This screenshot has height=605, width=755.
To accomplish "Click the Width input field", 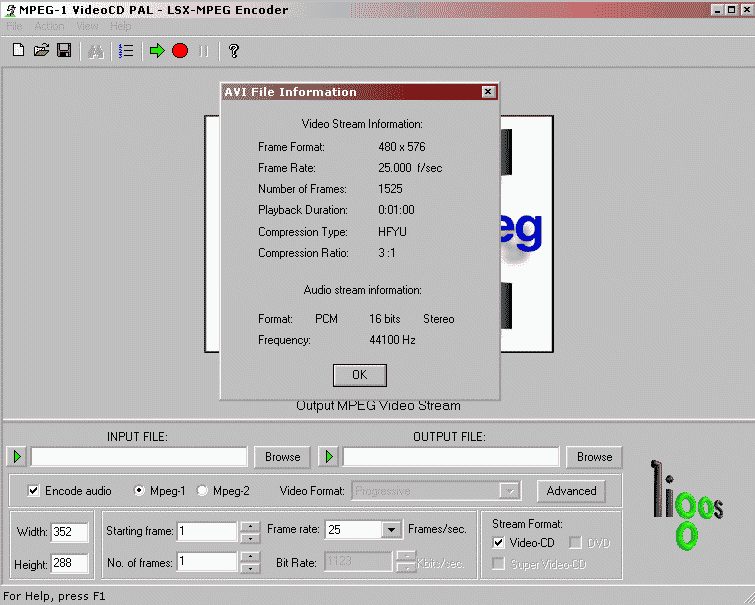I will pos(69,532).
